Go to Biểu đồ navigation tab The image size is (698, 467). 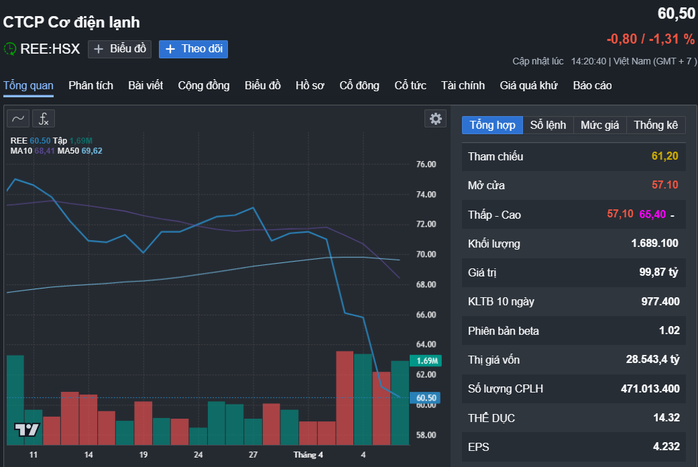[x=263, y=85]
